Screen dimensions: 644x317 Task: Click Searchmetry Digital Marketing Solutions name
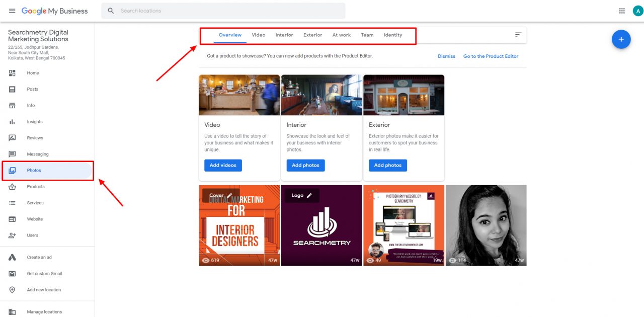point(38,35)
